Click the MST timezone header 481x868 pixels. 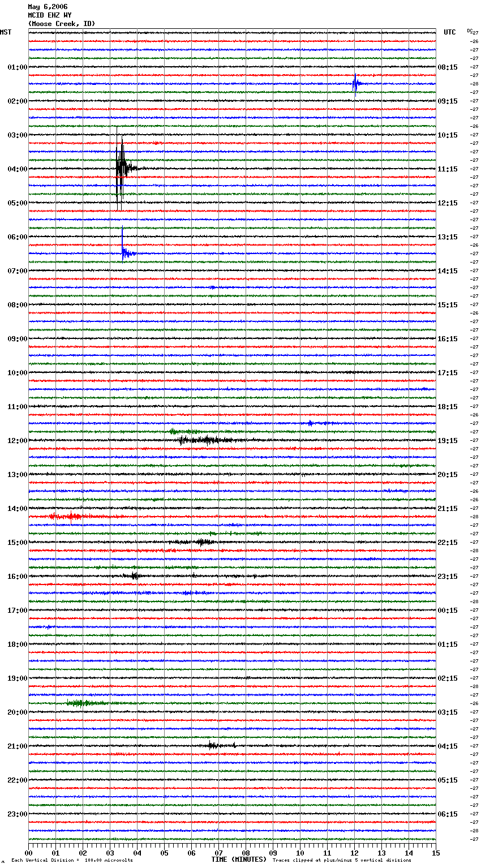[x=6, y=32]
